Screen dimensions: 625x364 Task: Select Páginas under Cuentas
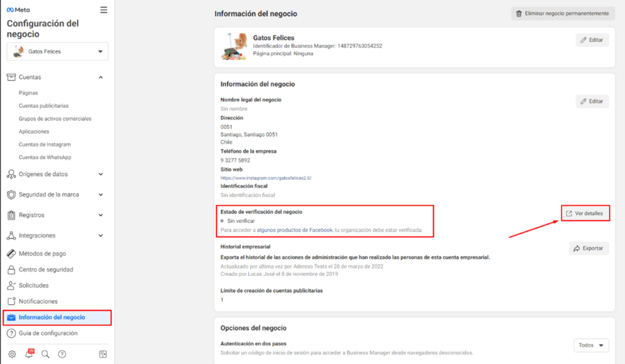(29, 93)
